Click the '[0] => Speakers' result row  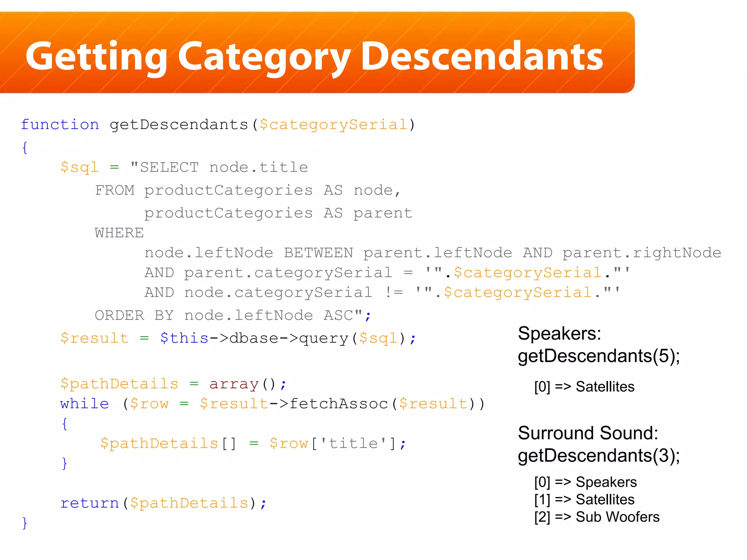pyautogui.click(x=585, y=482)
